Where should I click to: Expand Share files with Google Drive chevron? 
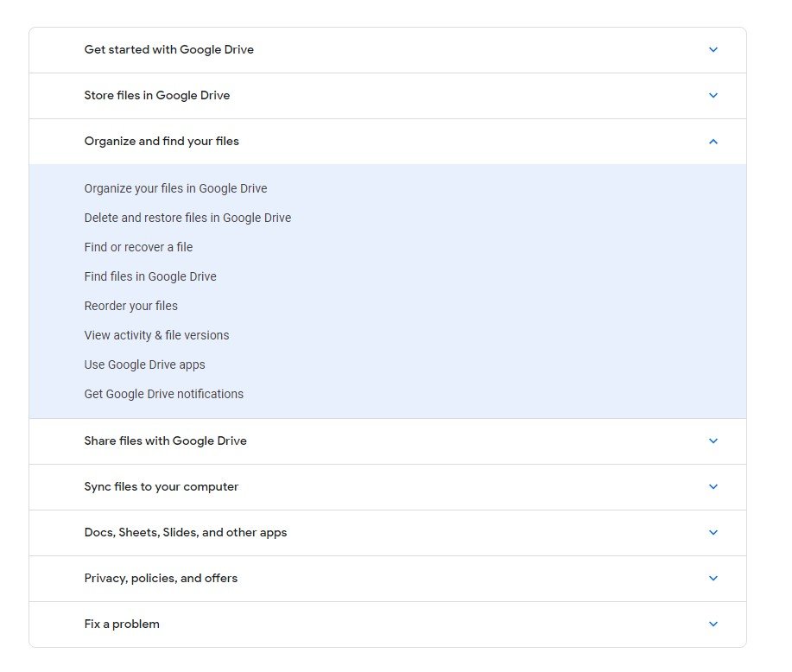pos(713,441)
